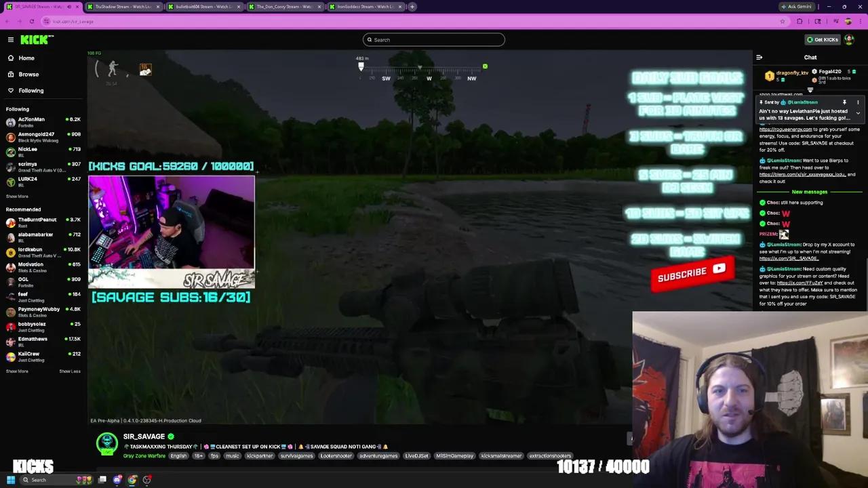Jump to New messages in chat
Image resolution: width=868 pixels, height=488 pixels.
[809, 192]
